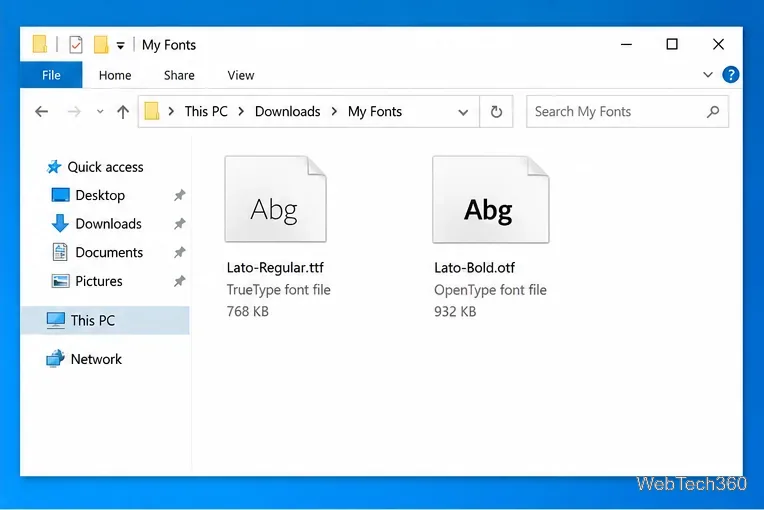Click the magnifier search icon
The height and width of the screenshot is (510, 764).
point(713,112)
